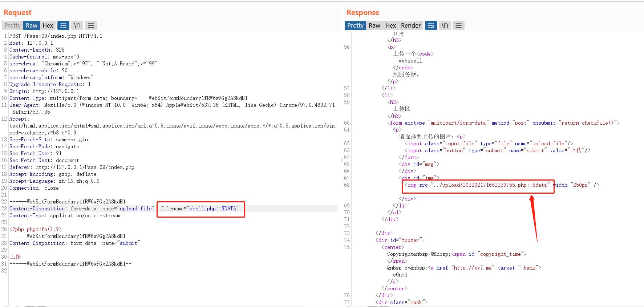644x307 pixels.
Task: Click the Content-Type multipart/form-data boundary header
Action: click(x=129, y=98)
